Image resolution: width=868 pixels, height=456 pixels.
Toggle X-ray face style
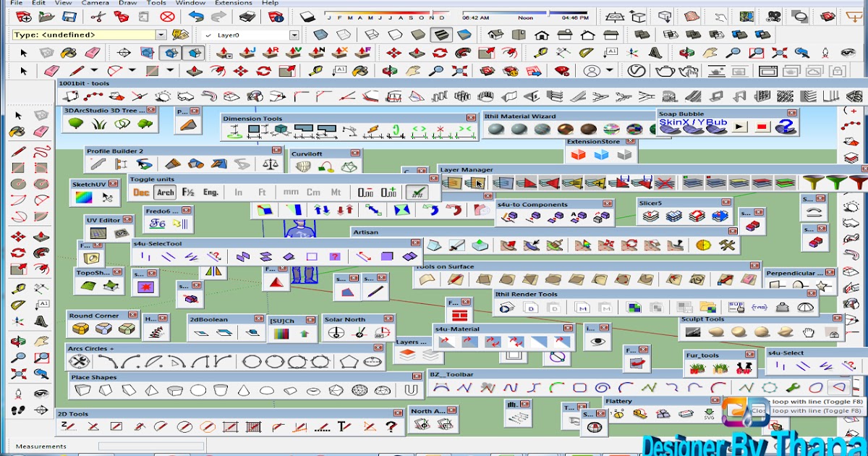click(x=321, y=34)
